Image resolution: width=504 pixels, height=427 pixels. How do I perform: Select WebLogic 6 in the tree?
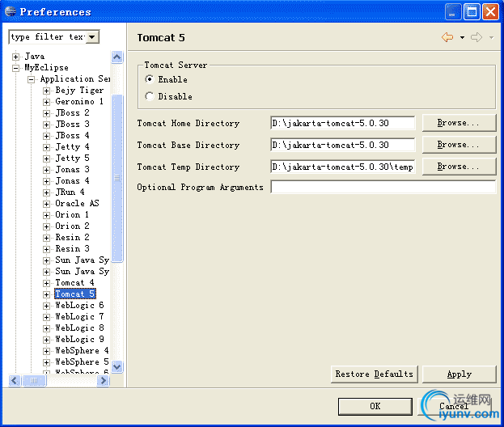[x=79, y=305]
